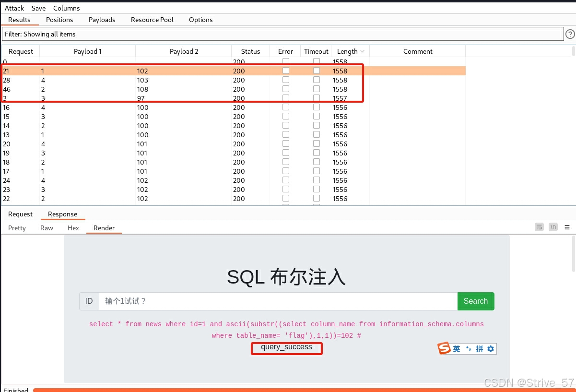The image size is (576, 392).
Task: Select the highlighted request 21 row
Action: tap(234, 71)
